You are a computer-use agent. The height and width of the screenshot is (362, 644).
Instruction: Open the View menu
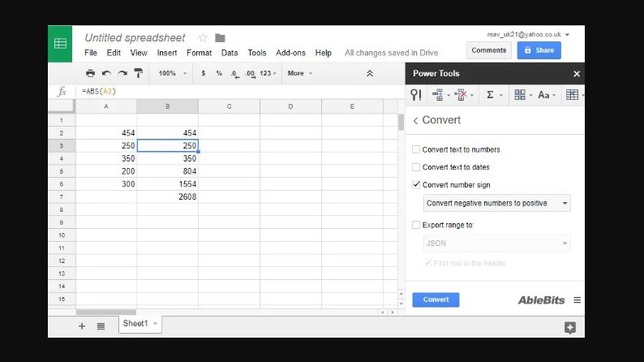[139, 53]
